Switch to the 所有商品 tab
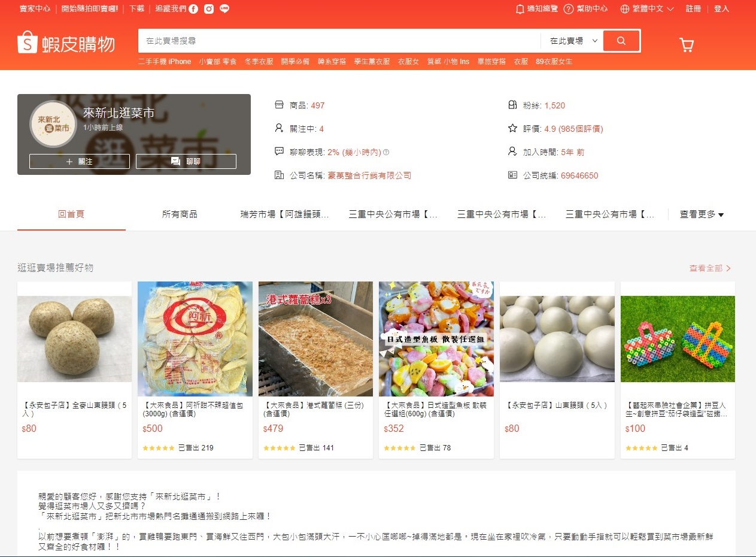Screen dimensions: 756x557 click(180, 214)
